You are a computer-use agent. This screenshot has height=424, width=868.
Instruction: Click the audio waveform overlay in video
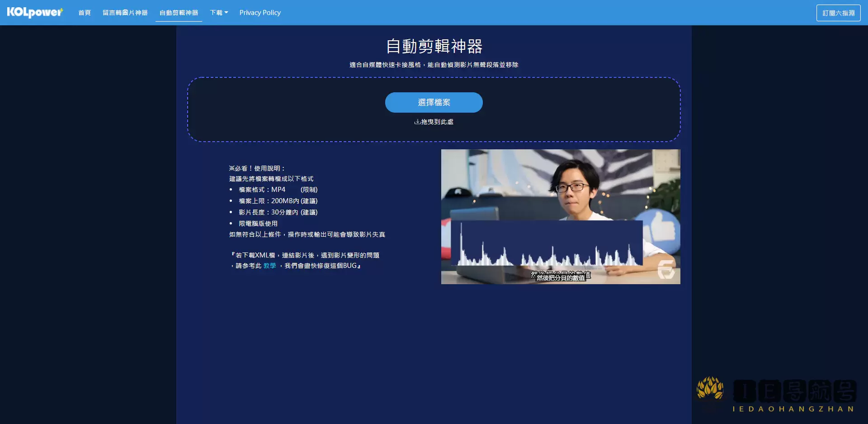tap(547, 244)
